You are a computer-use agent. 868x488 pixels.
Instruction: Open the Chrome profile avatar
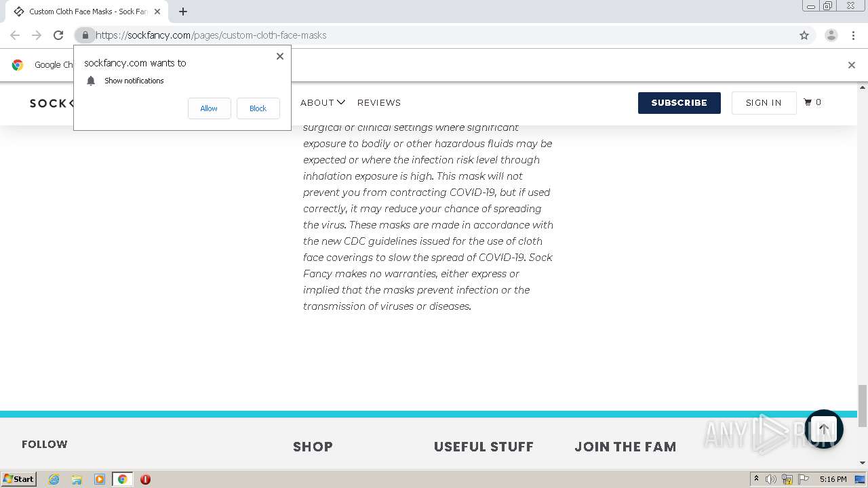point(831,35)
